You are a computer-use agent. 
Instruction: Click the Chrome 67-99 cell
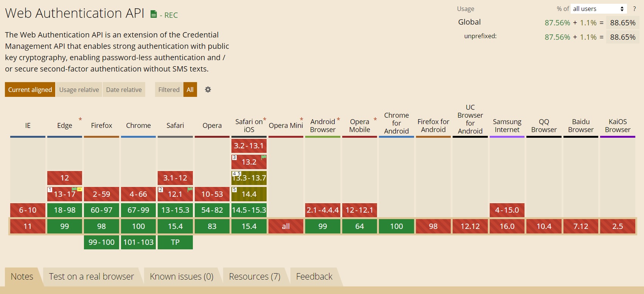pos(138,210)
